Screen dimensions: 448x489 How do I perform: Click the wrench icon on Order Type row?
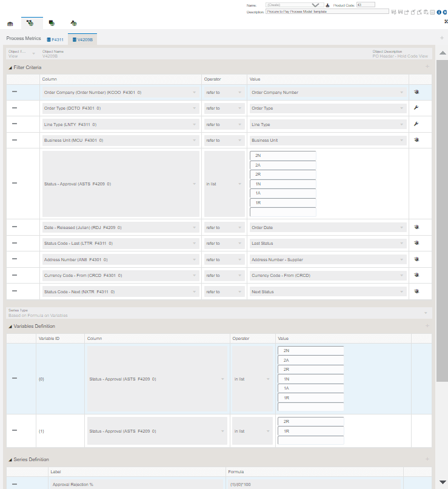point(416,108)
